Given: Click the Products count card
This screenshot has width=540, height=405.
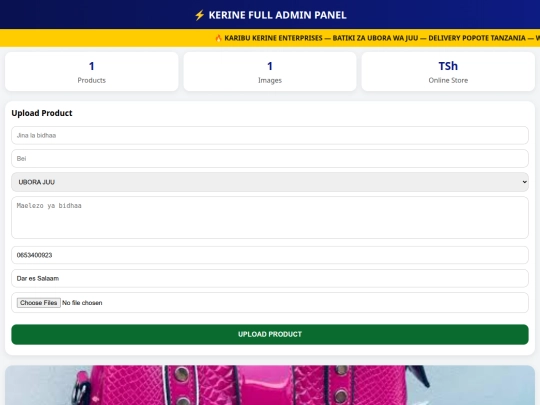Looking at the screenshot, I should click(x=92, y=72).
